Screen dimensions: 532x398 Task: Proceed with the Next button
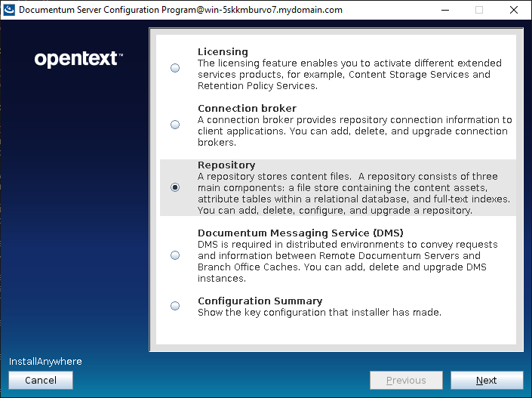point(486,381)
